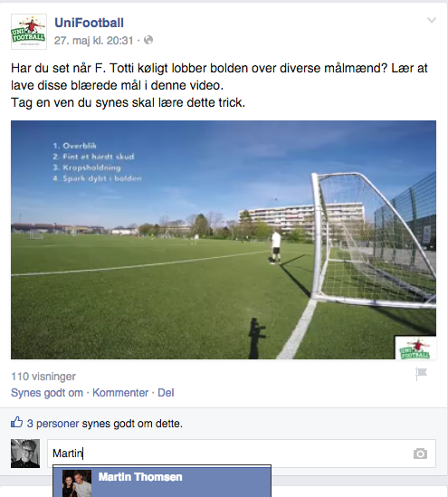Screen dimensions: 448x497
Task: Click the Del share link
Action: 166,393
